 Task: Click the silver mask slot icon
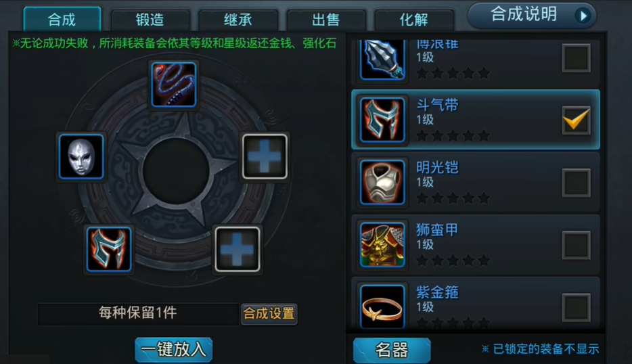click(81, 157)
